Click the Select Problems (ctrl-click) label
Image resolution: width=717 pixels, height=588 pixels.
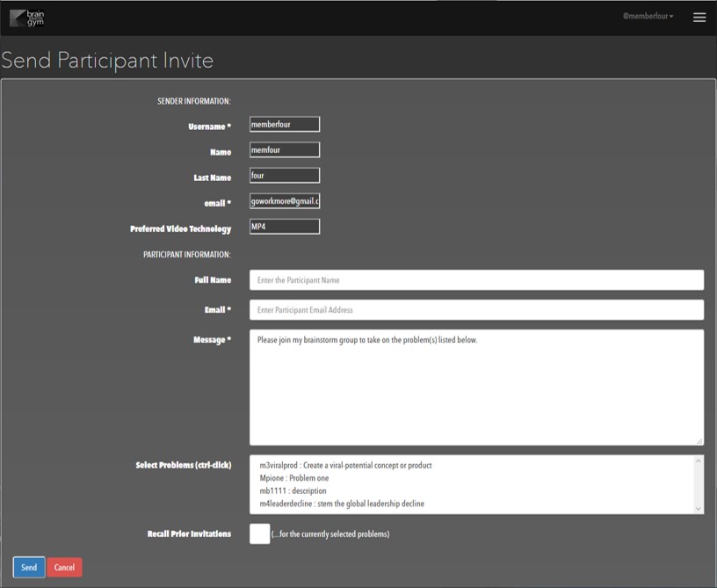pos(184,465)
